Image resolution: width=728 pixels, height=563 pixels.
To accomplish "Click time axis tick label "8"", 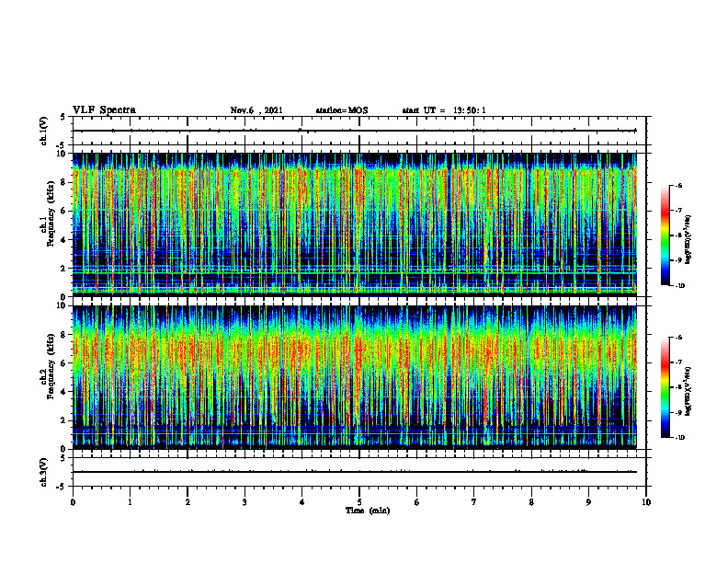I will tap(531, 502).
